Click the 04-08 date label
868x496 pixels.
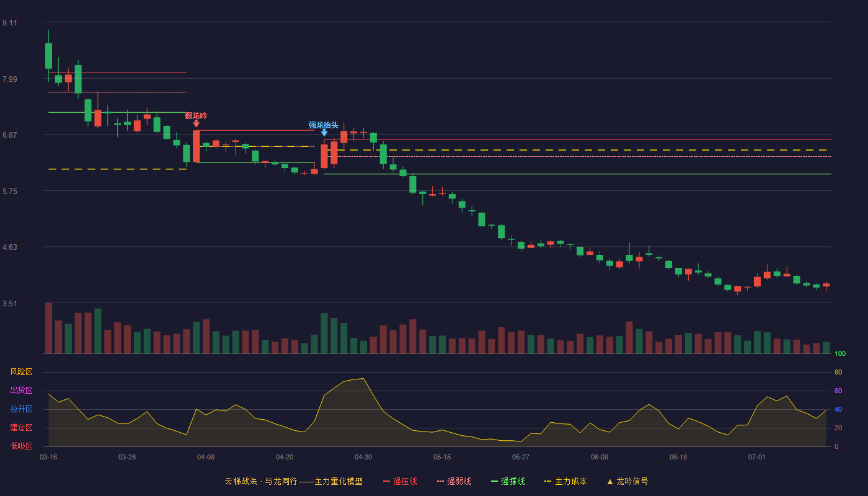206,457
